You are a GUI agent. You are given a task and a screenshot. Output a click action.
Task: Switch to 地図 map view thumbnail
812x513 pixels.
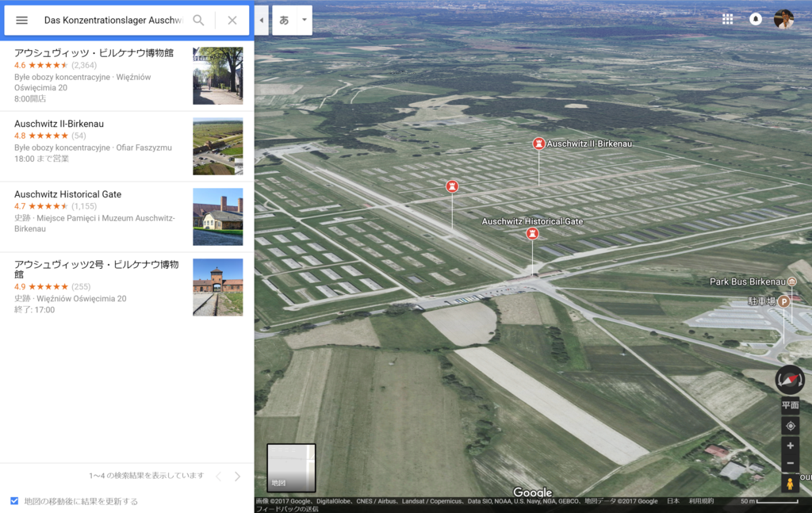(x=291, y=468)
